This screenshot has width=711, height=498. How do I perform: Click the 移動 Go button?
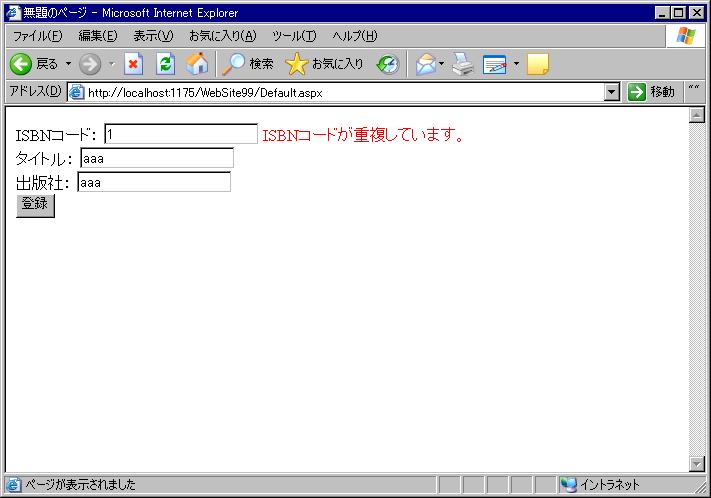(x=652, y=92)
